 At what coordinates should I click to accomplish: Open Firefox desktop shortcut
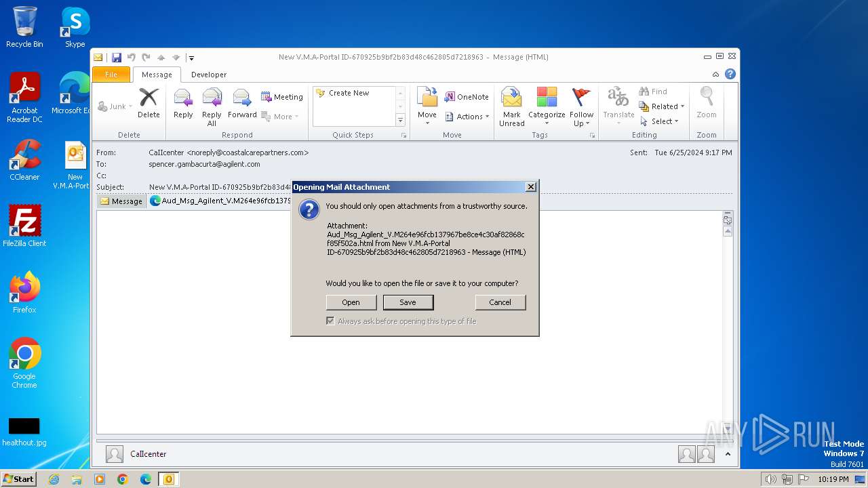[24, 293]
